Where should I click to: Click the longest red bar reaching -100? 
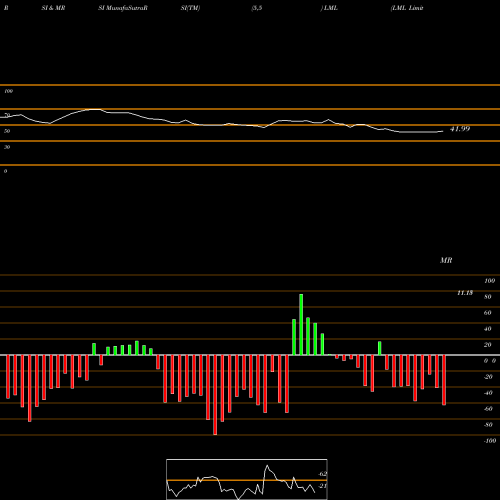pos(215,395)
